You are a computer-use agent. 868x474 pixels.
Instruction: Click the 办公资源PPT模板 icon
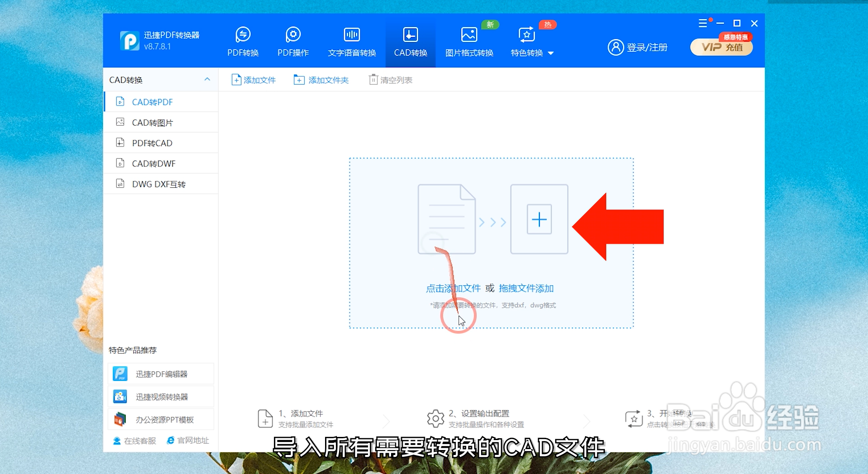point(120,419)
